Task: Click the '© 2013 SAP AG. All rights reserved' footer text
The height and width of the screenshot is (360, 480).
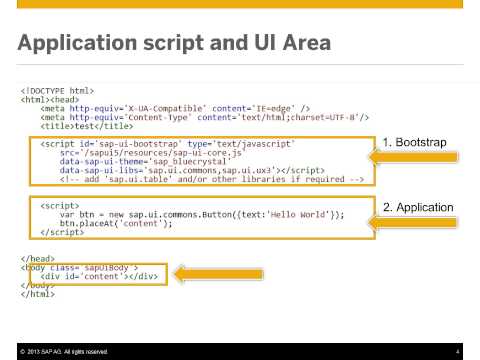Action: coord(64,352)
